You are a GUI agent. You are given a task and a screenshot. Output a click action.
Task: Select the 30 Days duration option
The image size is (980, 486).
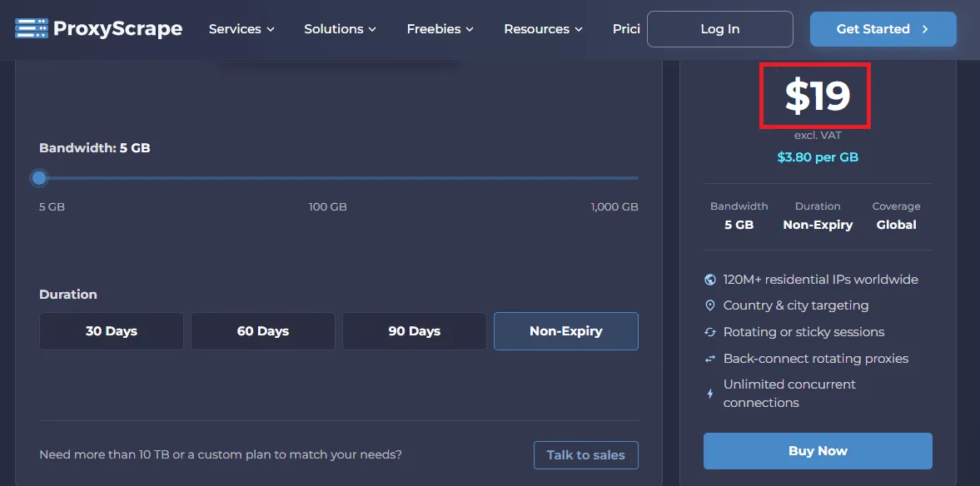tap(112, 331)
